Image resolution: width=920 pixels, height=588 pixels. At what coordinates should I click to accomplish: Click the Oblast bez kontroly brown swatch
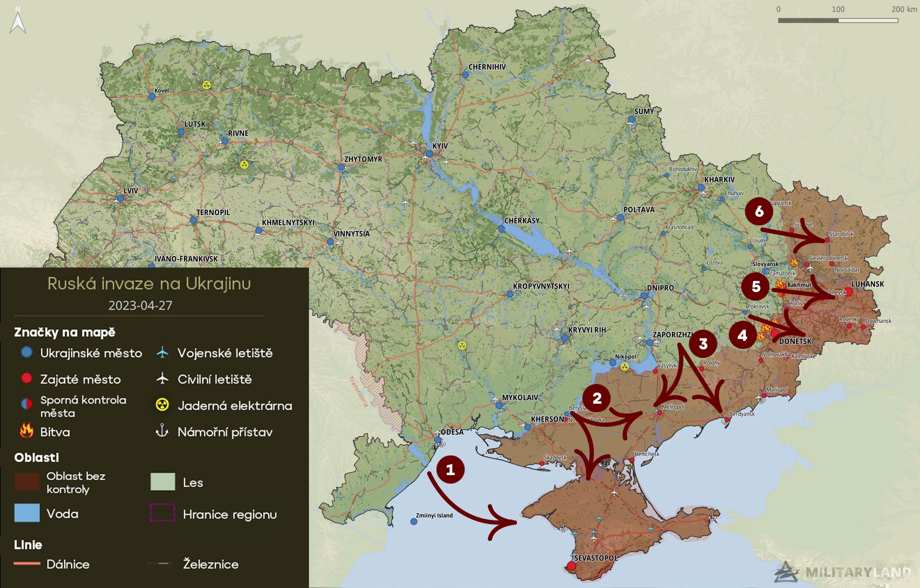pyautogui.click(x=27, y=481)
